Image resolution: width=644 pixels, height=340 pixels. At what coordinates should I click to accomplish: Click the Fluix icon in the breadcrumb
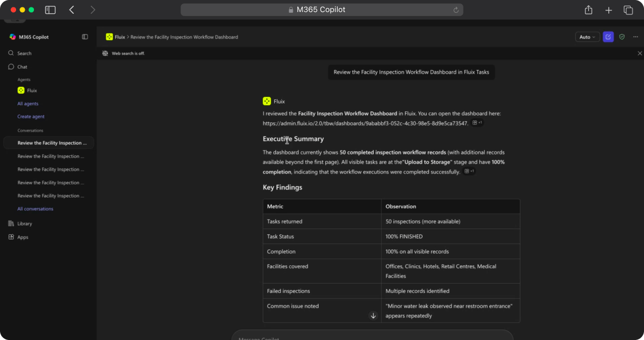pos(109,37)
